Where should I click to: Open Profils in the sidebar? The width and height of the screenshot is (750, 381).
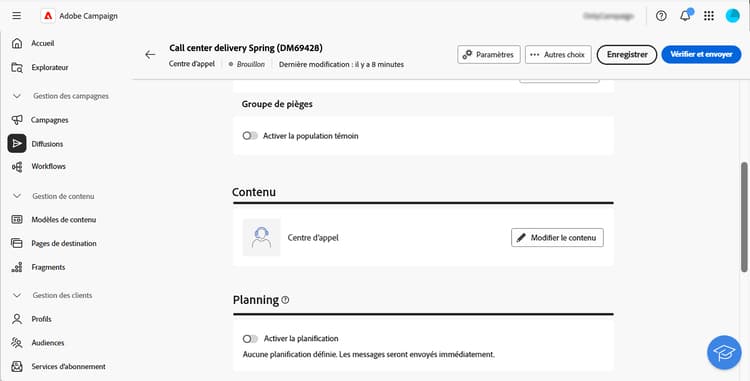pyautogui.click(x=42, y=319)
